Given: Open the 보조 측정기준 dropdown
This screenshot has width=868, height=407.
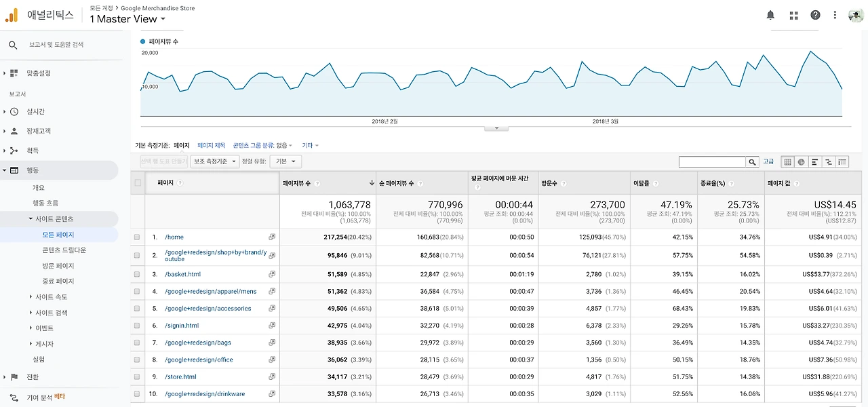Looking at the screenshot, I should (x=215, y=162).
